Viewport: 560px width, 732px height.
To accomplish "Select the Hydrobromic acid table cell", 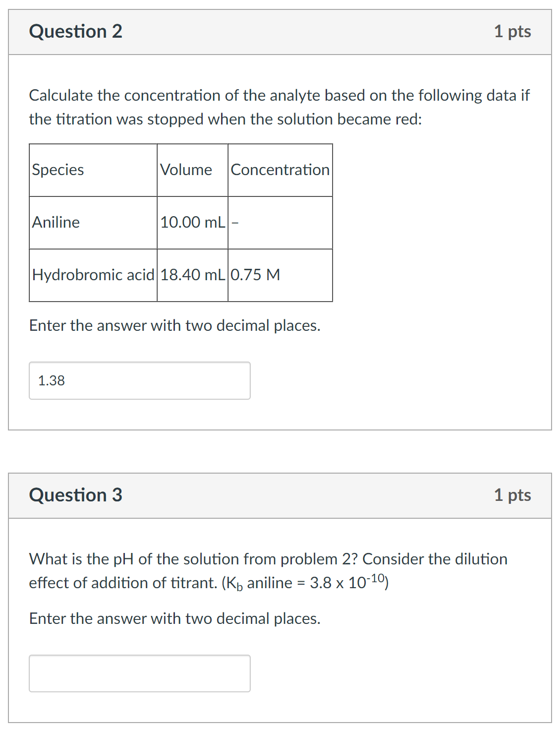I will [x=93, y=275].
